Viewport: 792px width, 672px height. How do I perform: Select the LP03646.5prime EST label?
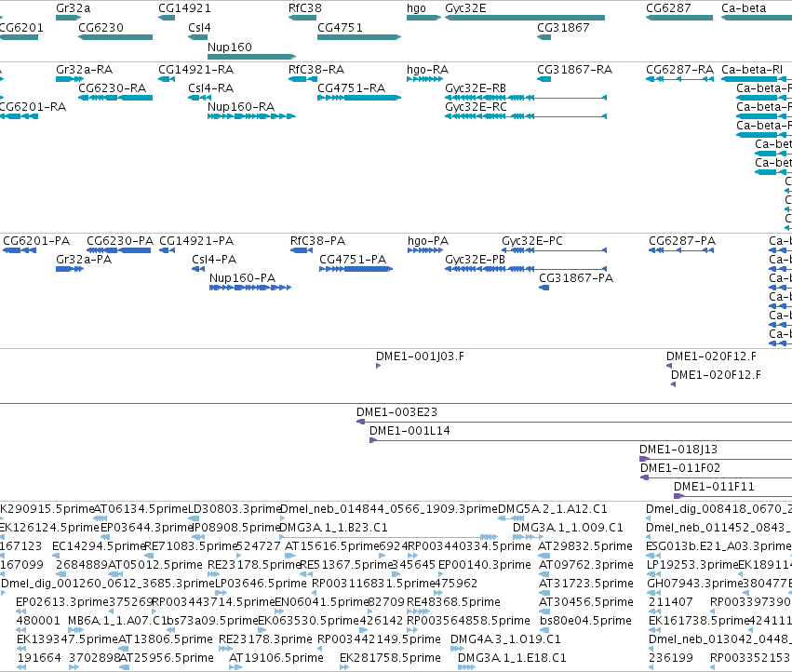[x=261, y=583]
